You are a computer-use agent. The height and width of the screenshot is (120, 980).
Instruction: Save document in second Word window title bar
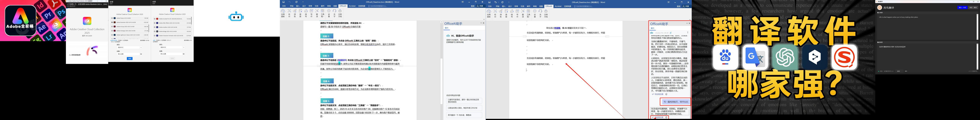coord(489,2)
